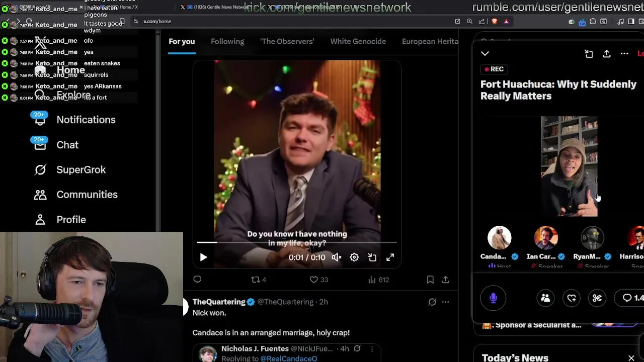Switch to the For you tab

coord(182,41)
